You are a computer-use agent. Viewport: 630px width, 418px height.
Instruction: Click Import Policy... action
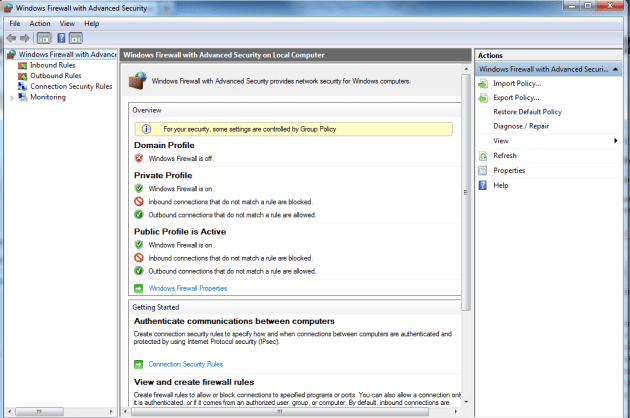point(517,84)
